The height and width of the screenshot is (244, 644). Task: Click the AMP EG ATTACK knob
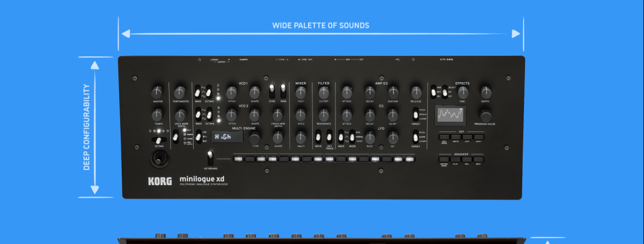click(347, 92)
